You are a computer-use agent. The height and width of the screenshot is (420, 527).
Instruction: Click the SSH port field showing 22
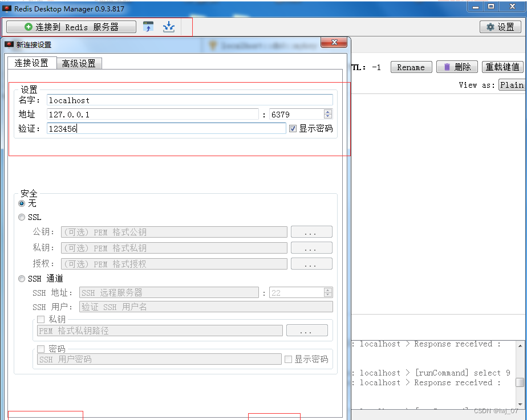tap(297, 293)
